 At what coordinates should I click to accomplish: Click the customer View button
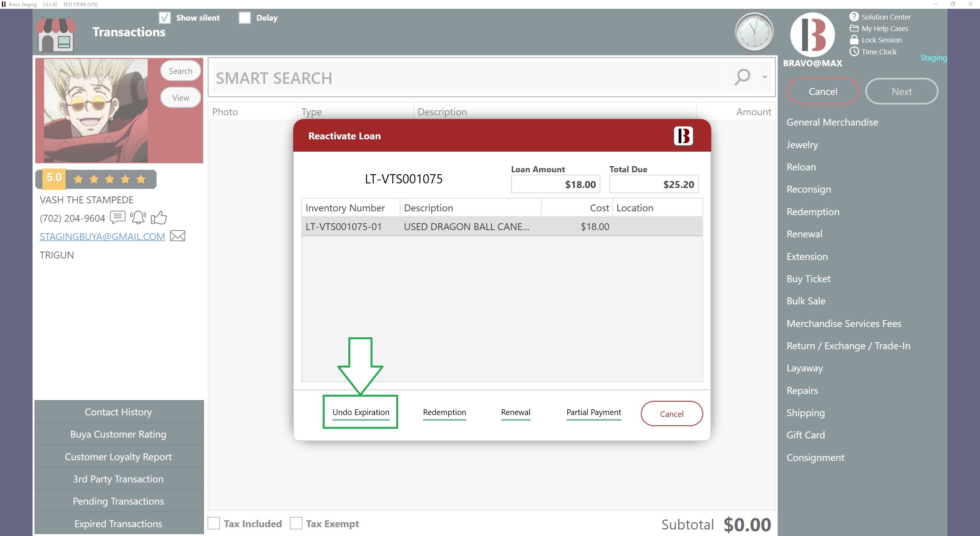tap(180, 98)
